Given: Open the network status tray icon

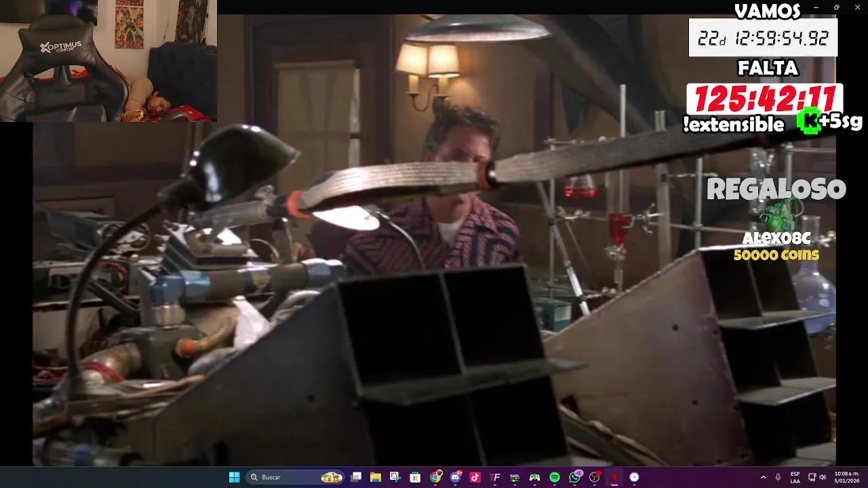Looking at the screenshot, I should pos(812,477).
